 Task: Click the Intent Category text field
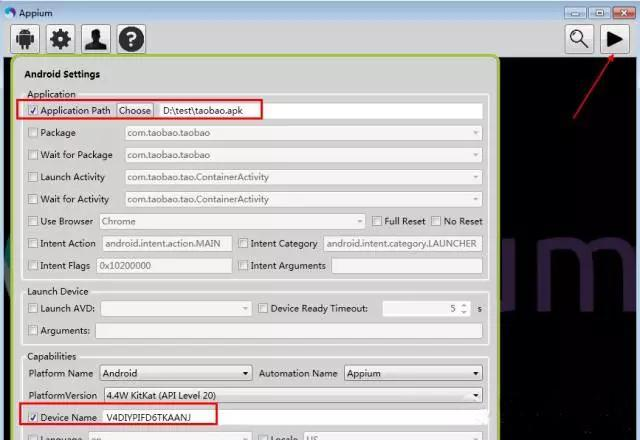402,243
